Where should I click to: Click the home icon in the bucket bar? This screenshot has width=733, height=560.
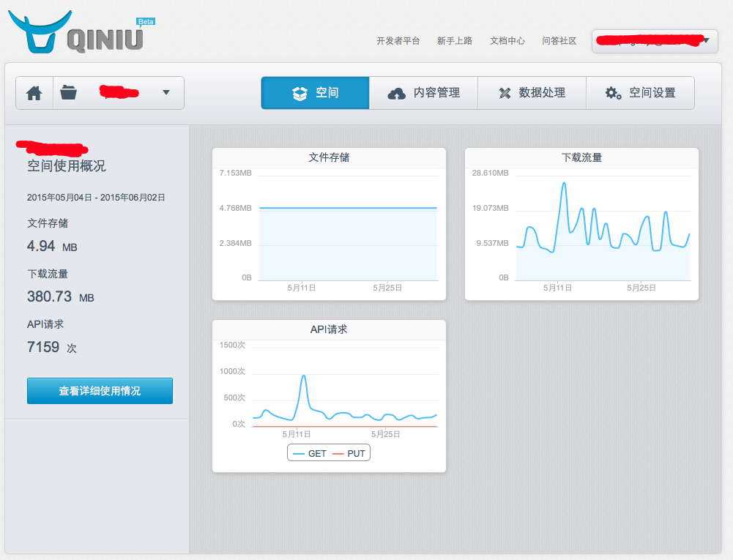tap(34, 92)
